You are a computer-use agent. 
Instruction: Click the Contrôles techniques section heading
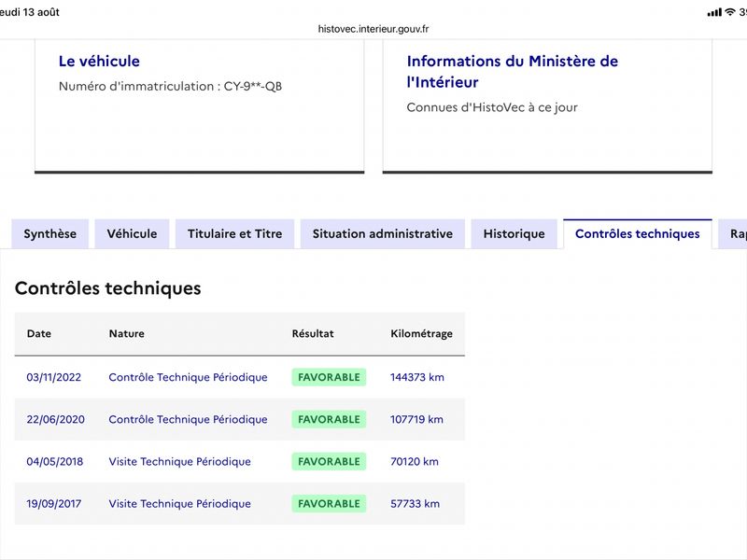click(x=107, y=288)
